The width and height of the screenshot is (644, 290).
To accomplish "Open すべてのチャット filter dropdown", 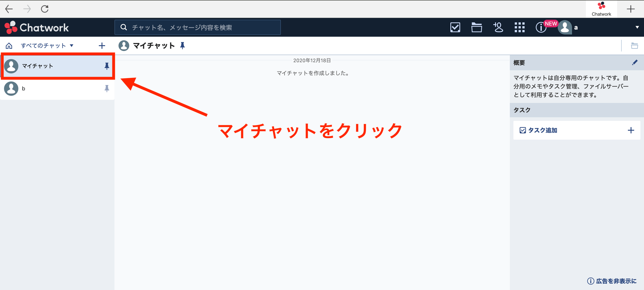I will coord(47,46).
